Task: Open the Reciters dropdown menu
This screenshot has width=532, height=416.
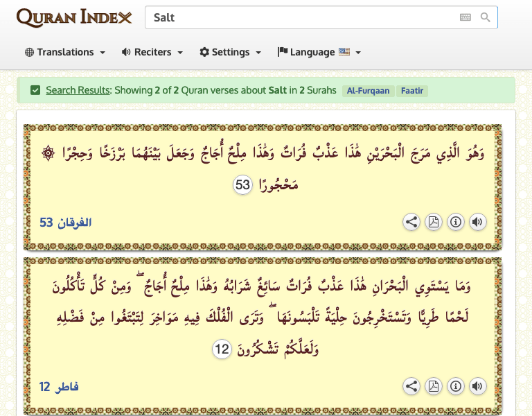Action: (152, 52)
